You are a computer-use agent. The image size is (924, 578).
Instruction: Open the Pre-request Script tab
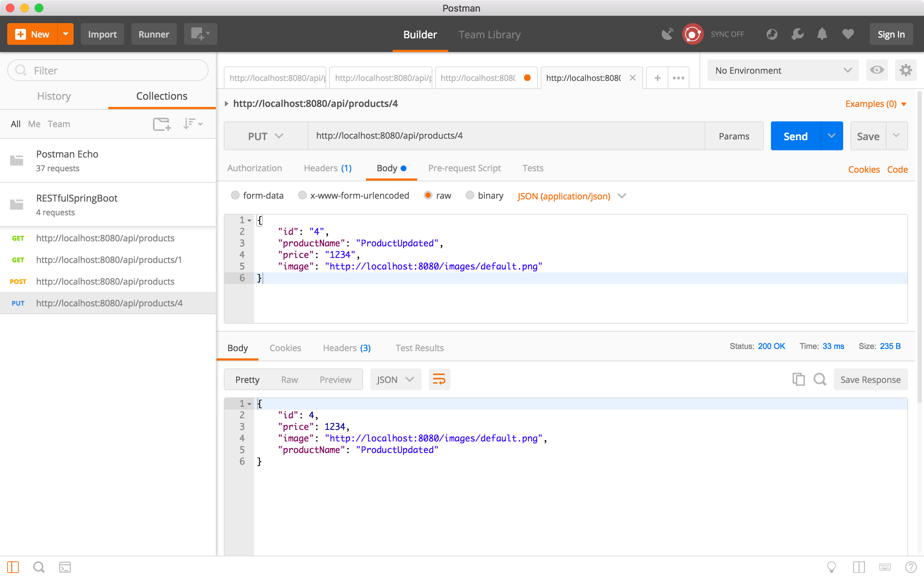[x=464, y=168]
